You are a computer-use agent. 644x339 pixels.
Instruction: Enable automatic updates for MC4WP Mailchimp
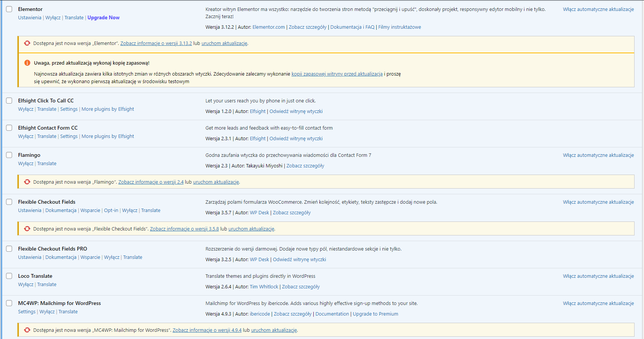[x=598, y=303]
